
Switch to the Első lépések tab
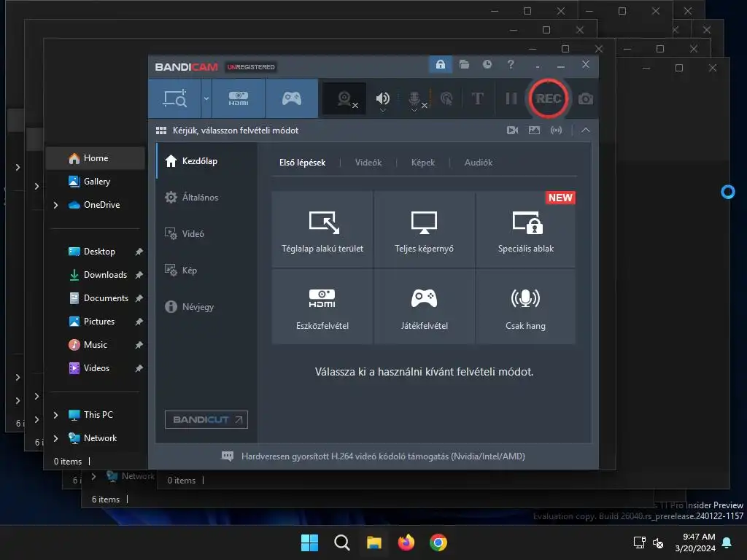coord(303,163)
